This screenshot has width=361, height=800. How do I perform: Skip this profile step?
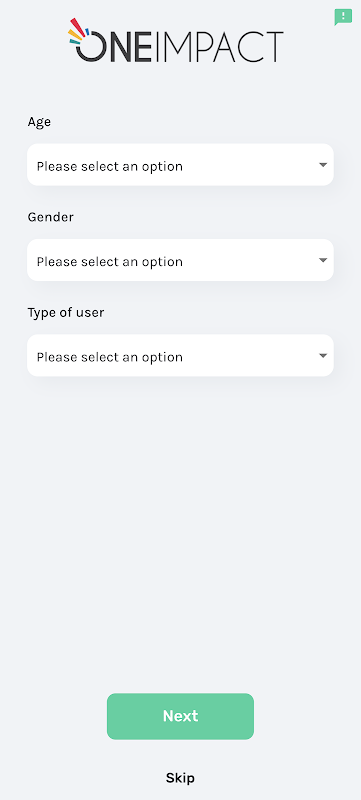(x=180, y=778)
